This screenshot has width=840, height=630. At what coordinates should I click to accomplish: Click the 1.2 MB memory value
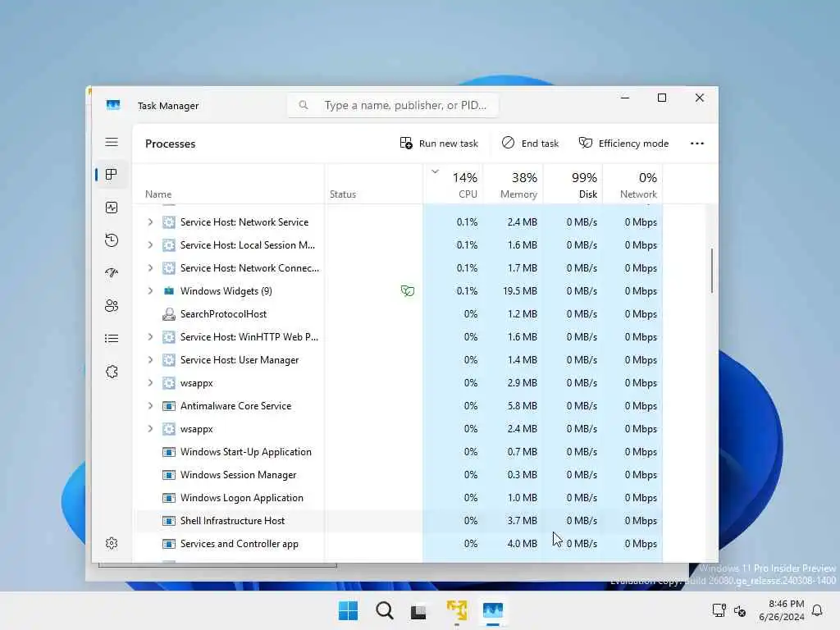(523, 314)
